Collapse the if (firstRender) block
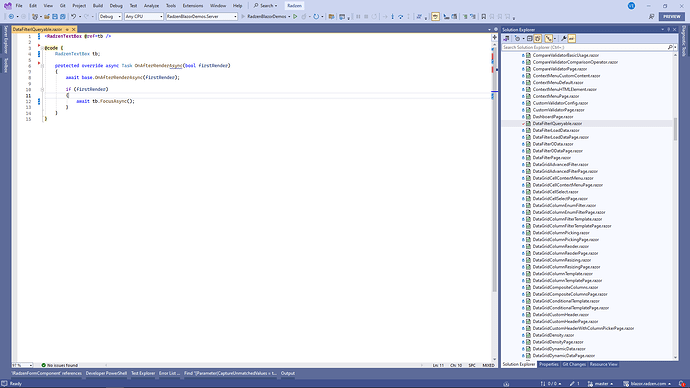The width and height of the screenshot is (690, 388). click(x=42, y=89)
